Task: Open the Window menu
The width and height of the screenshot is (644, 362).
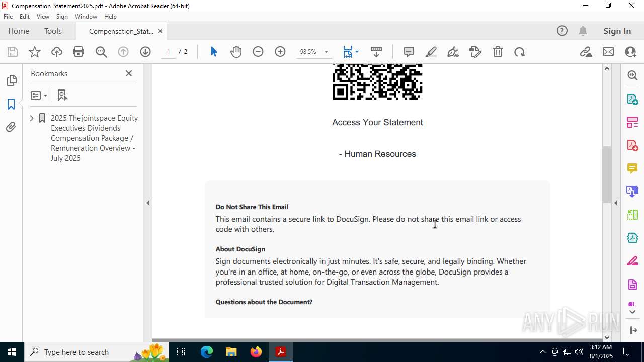Action: (x=86, y=17)
